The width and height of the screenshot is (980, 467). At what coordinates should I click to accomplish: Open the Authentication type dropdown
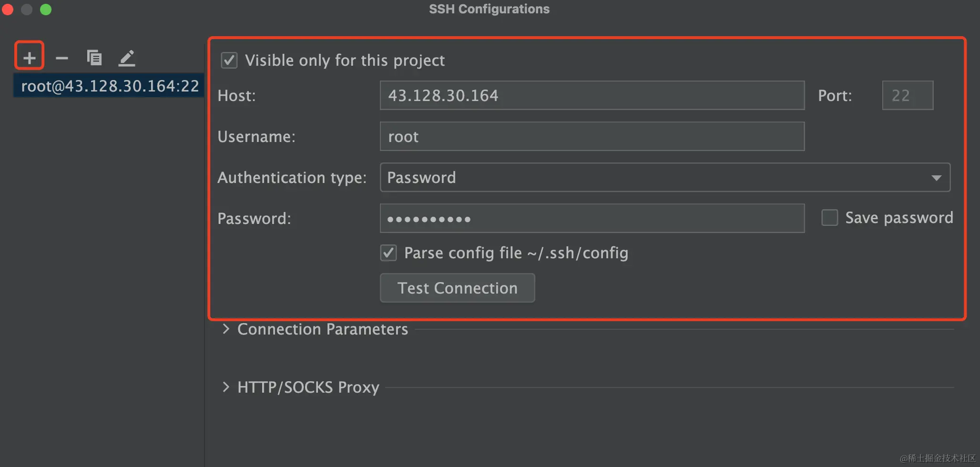click(665, 178)
